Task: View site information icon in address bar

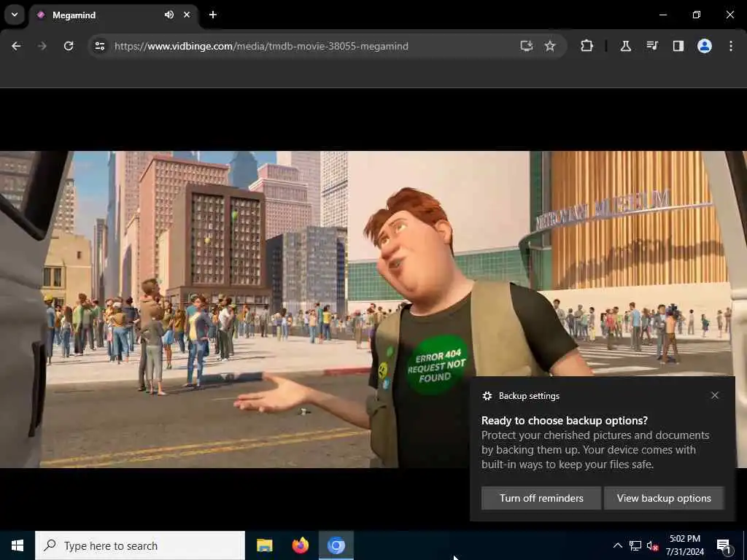Action: [x=99, y=46]
